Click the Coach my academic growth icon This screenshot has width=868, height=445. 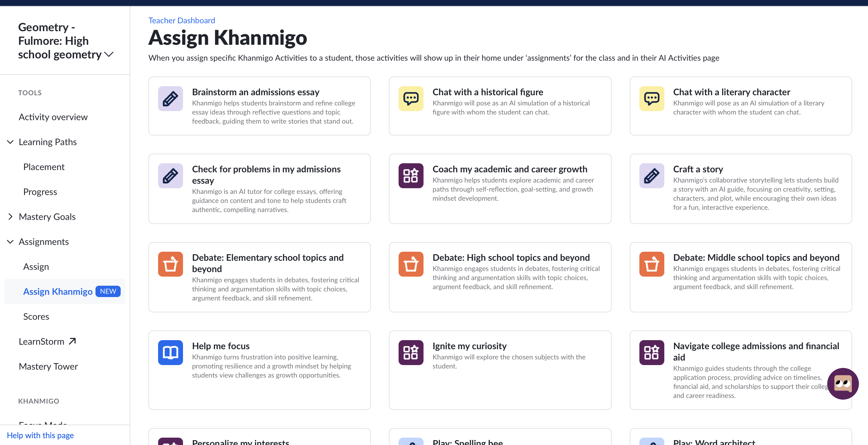click(411, 176)
